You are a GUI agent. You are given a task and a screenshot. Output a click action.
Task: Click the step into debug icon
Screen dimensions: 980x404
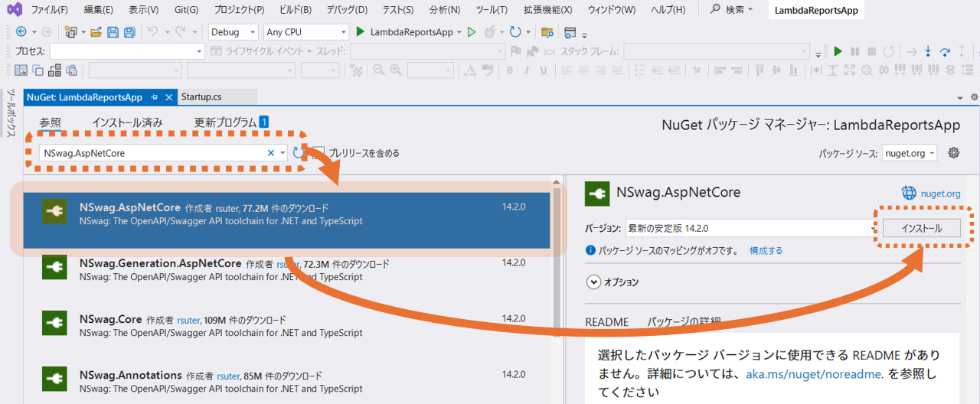click(928, 51)
